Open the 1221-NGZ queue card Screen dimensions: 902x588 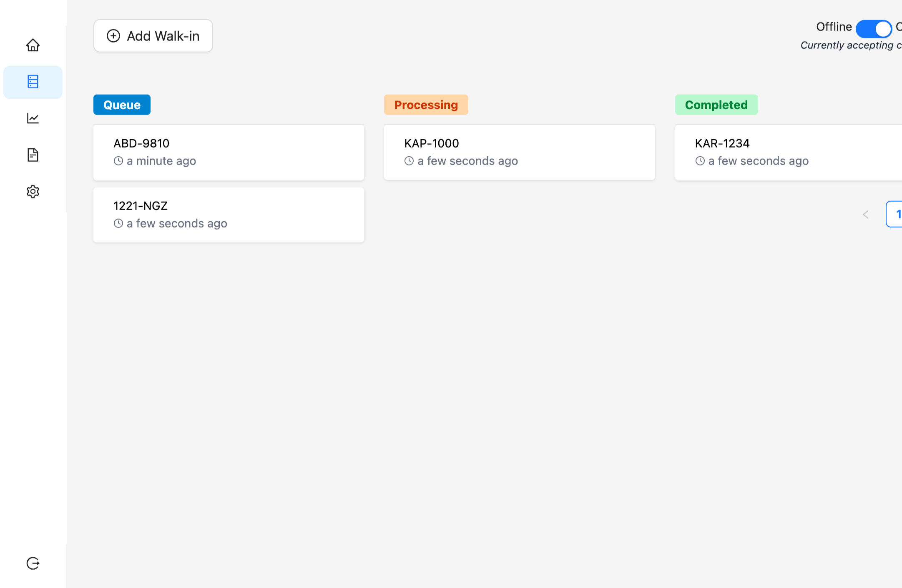coord(229,215)
